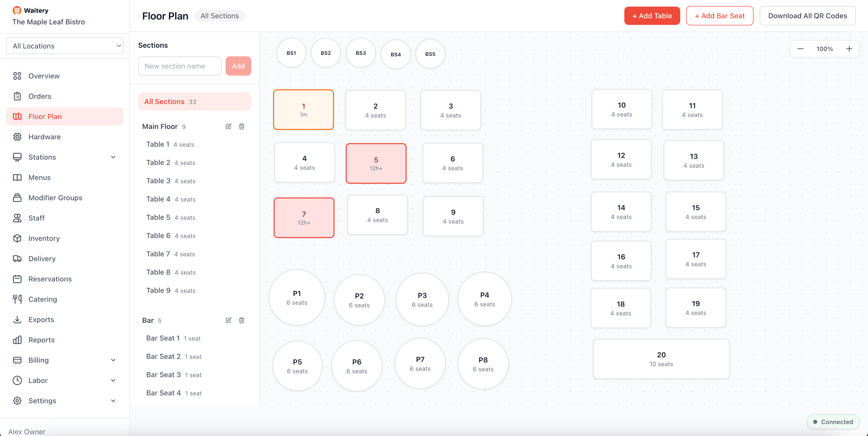Select bar seat BS3 on canvas
This screenshot has width=868, height=436.
point(361,53)
